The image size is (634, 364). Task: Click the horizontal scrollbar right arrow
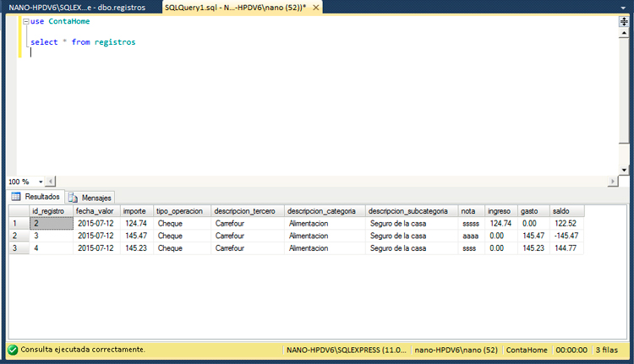coord(613,182)
